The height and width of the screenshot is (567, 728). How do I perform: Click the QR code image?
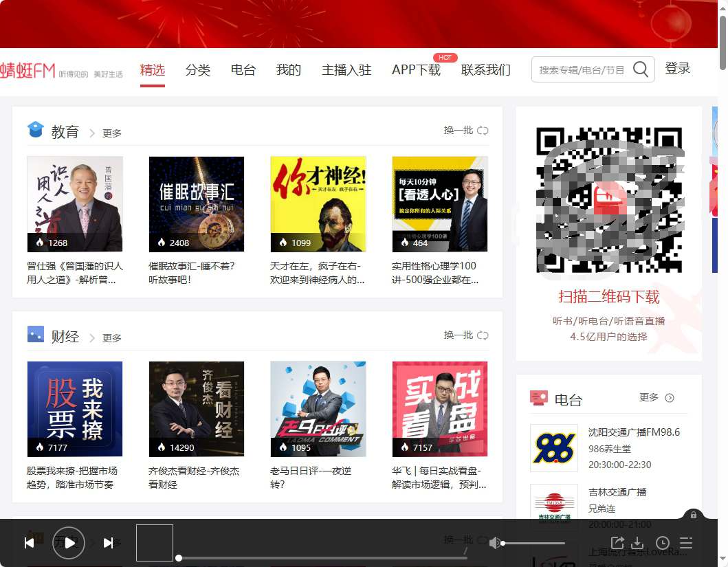[x=609, y=200]
